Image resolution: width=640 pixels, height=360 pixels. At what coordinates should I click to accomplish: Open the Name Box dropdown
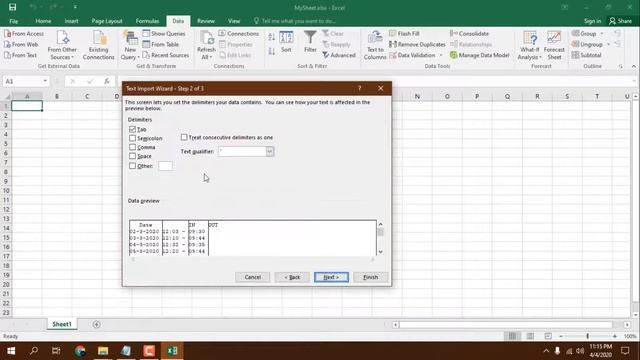(x=45, y=81)
